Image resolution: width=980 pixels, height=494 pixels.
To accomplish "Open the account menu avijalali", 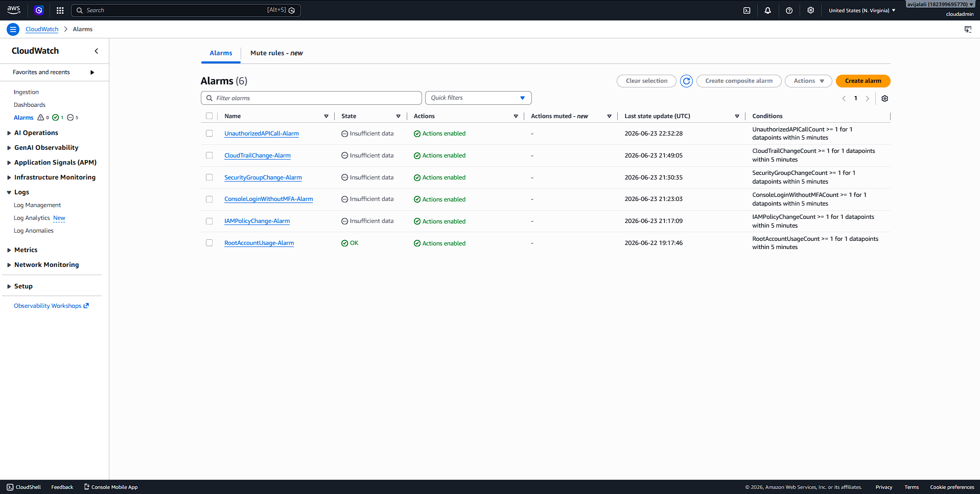I will (940, 4).
